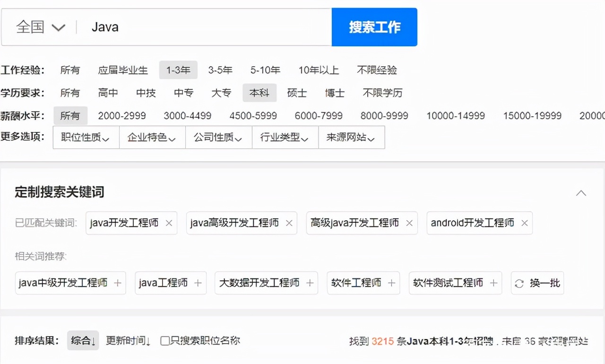The width and height of the screenshot is (605, 364).
Task: Select 5-10年 experience filter
Action: (x=266, y=70)
